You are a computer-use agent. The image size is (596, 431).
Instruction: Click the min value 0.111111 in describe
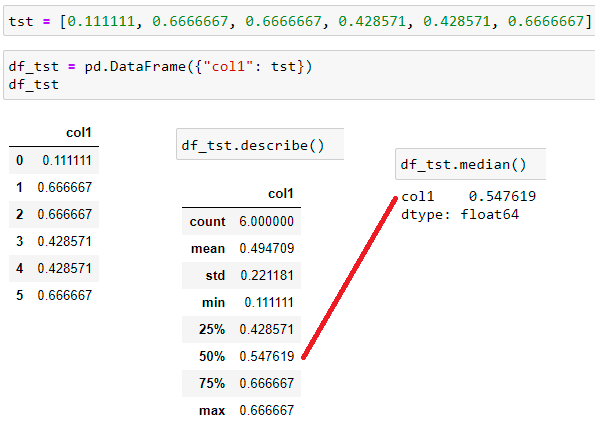[x=269, y=303]
